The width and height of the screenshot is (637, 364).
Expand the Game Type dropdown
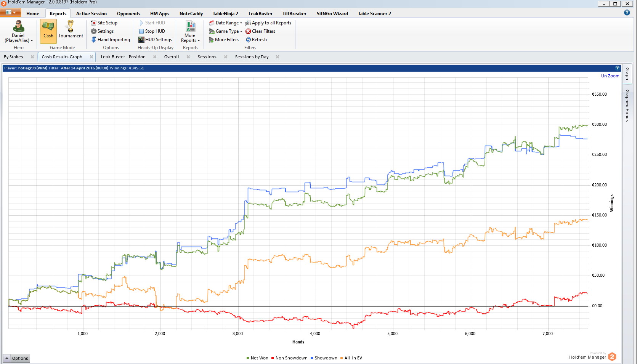point(226,31)
